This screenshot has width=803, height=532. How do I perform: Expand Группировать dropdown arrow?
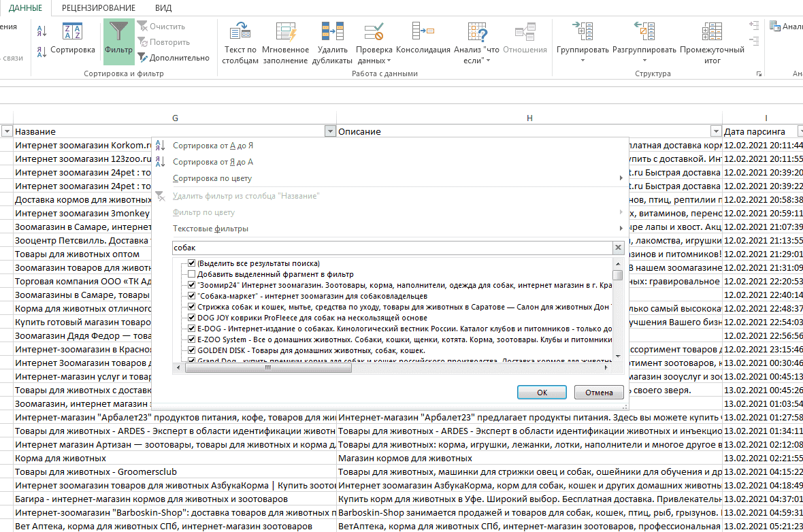tap(583, 61)
